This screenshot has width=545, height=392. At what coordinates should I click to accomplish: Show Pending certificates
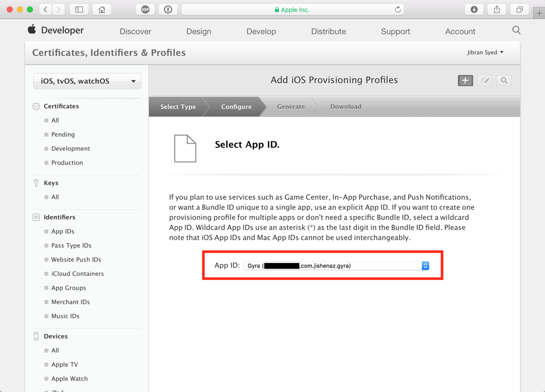click(x=63, y=134)
